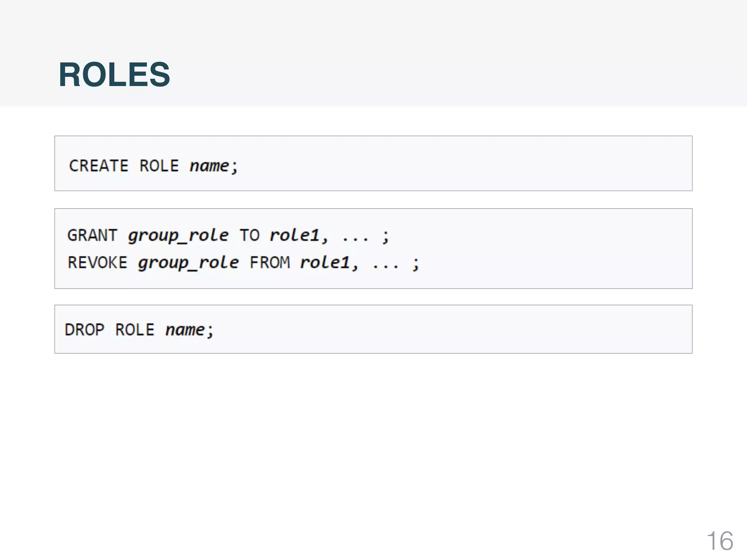
Task: Click the REVOKE keyword
Action: pos(97,262)
